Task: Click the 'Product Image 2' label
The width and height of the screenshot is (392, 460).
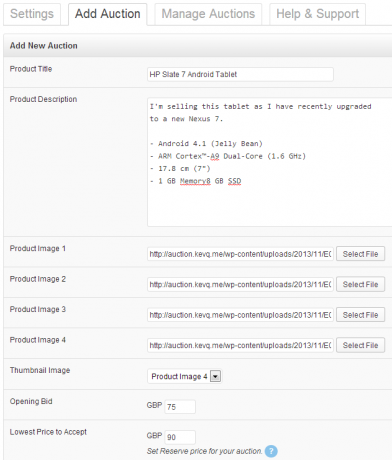Action: (38, 279)
